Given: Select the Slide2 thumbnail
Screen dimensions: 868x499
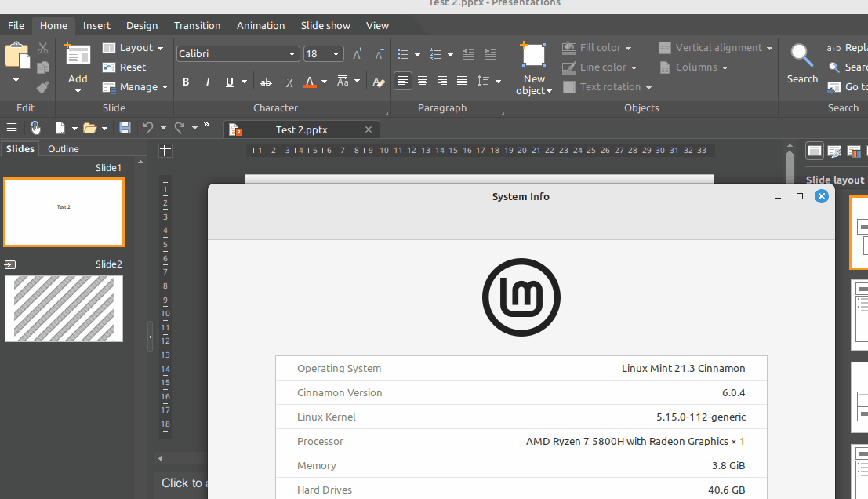Looking at the screenshot, I should [x=64, y=308].
